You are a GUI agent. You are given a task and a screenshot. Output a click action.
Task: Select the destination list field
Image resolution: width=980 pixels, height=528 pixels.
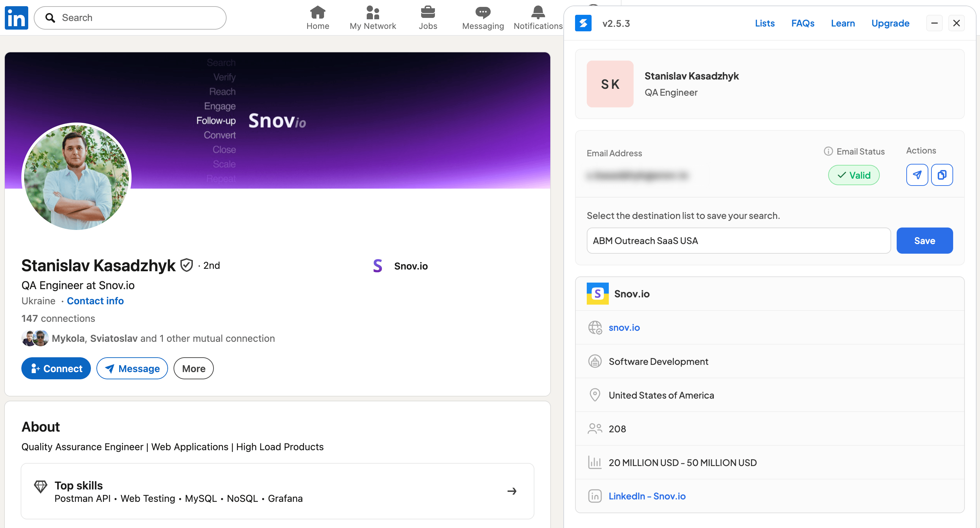(738, 240)
